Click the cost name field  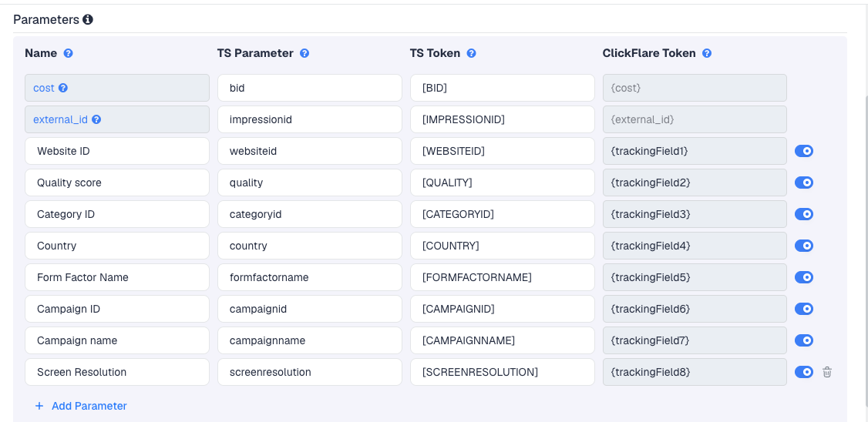click(117, 88)
